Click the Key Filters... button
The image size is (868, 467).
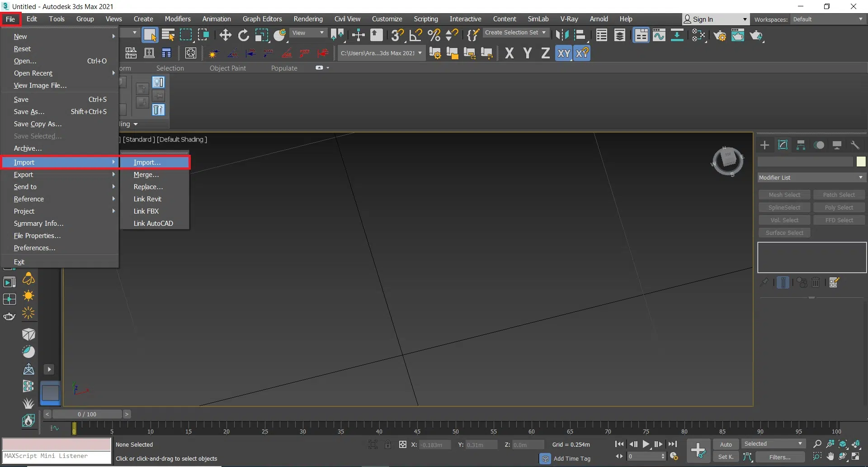click(x=779, y=457)
